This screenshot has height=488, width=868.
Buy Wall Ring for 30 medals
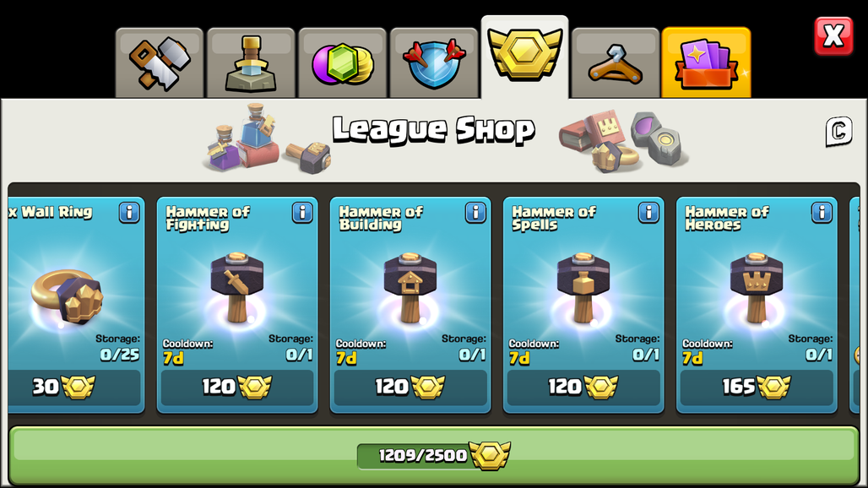point(74,388)
